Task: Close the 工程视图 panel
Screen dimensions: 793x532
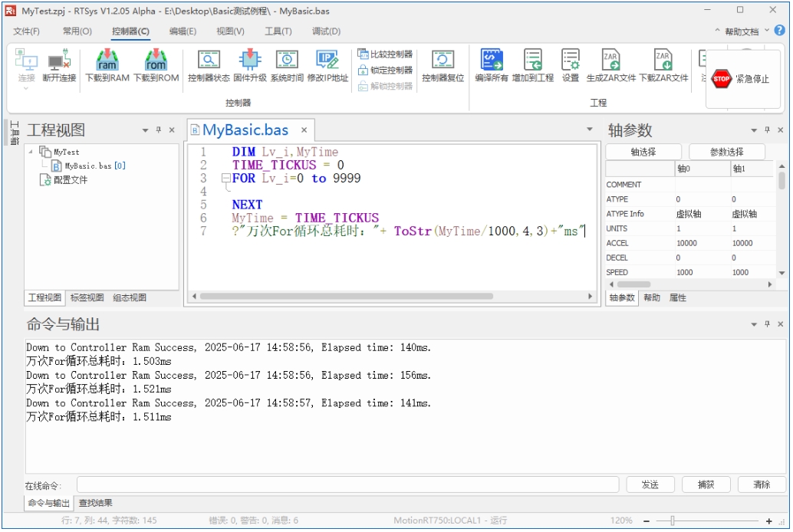Action: pyautogui.click(x=172, y=130)
